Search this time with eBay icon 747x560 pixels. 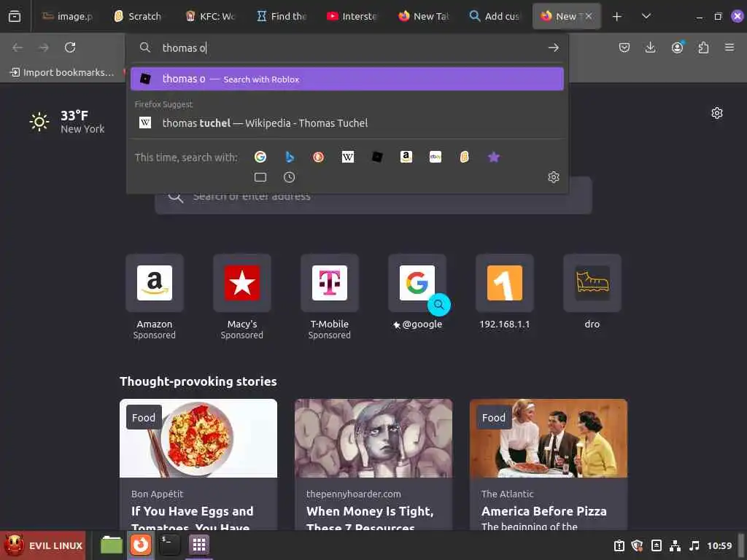point(436,157)
